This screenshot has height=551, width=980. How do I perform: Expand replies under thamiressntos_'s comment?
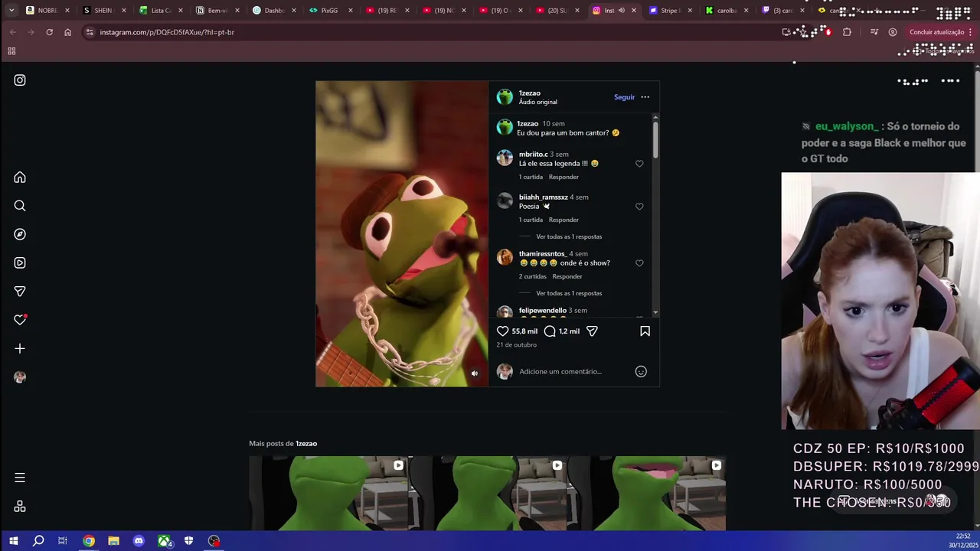pos(569,293)
